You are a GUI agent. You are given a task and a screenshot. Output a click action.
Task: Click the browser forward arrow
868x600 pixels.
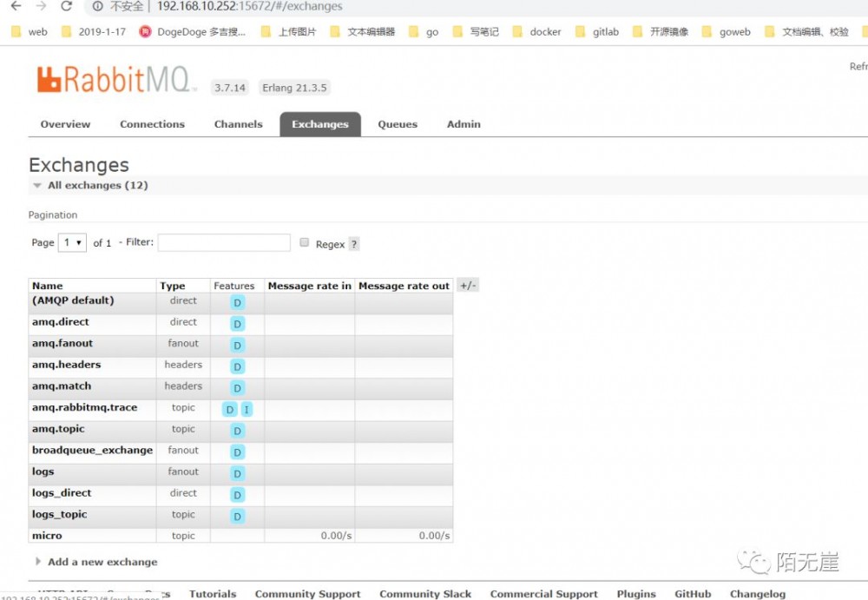click(x=41, y=6)
